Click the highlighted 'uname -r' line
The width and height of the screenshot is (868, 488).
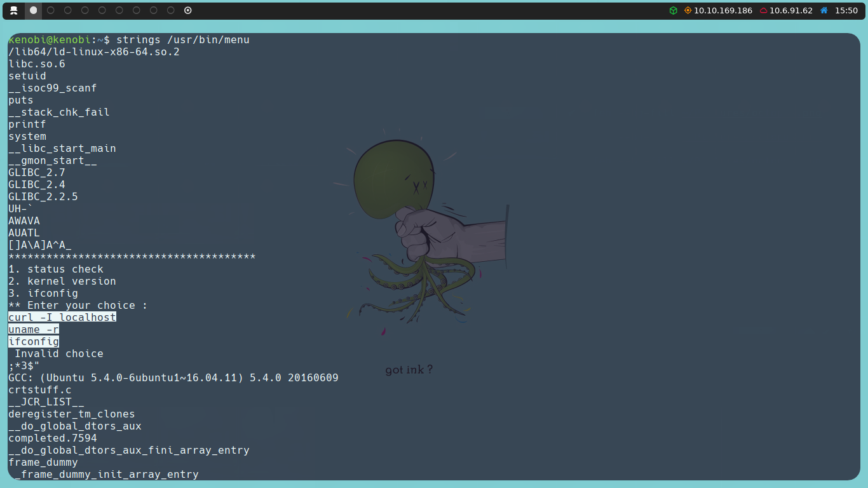click(34, 329)
